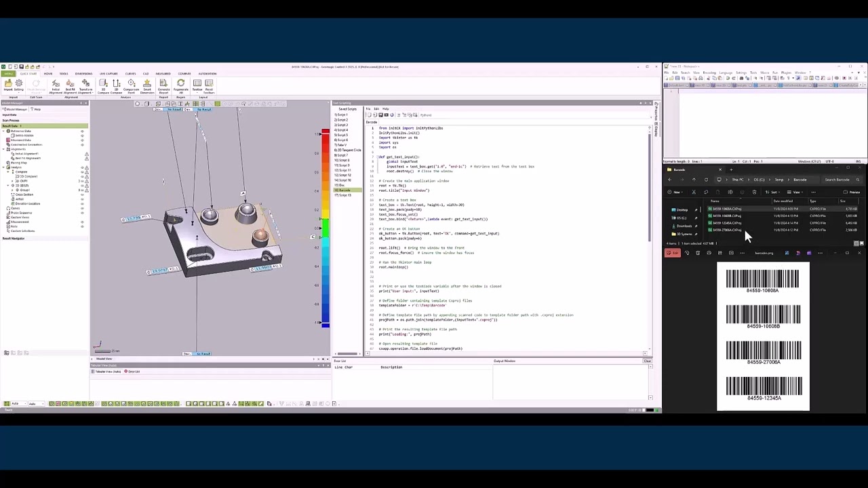Toggle visibility of Constructed Geometries
The width and height of the screenshot is (868, 488).
tap(83, 144)
